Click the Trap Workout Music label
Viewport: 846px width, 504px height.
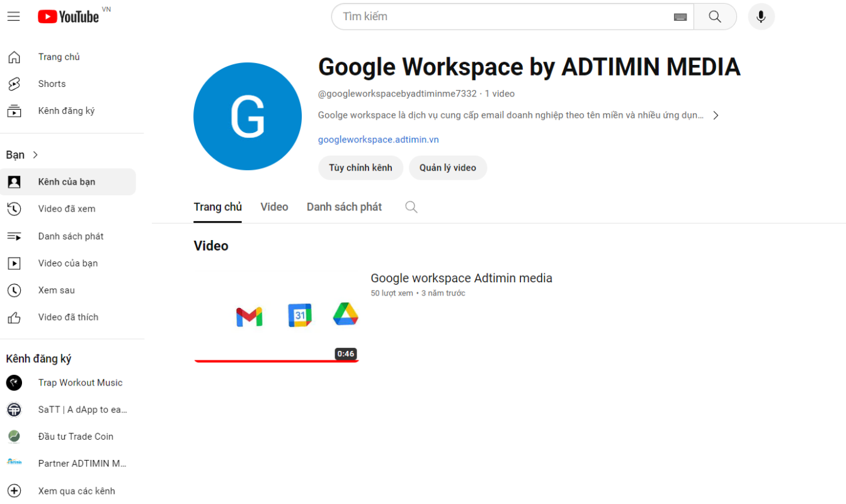pos(81,382)
